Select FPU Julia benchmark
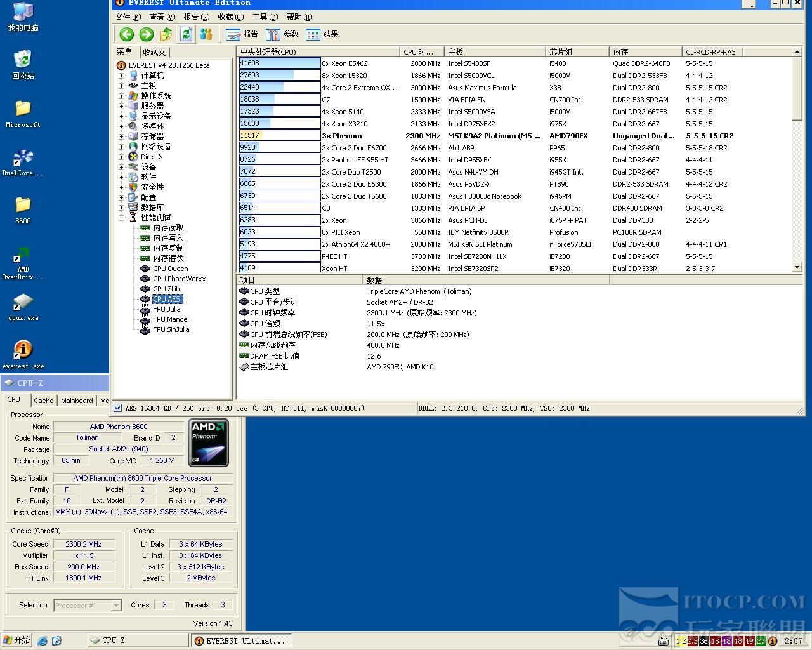Image resolution: width=812 pixels, height=650 pixels. pyautogui.click(x=166, y=309)
